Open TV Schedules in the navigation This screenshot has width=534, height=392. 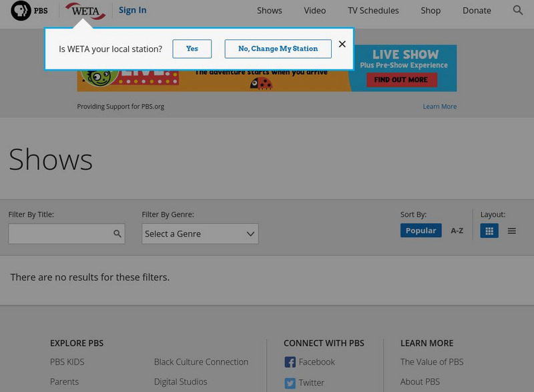click(373, 11)
